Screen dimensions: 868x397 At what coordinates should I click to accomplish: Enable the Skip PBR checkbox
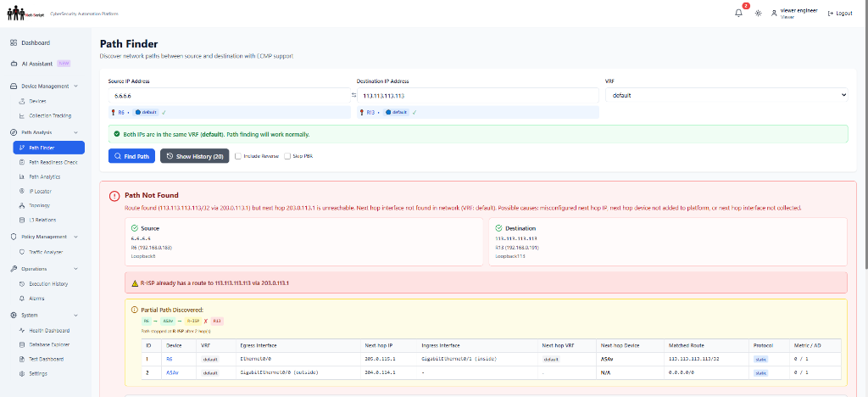coord(287,156)
